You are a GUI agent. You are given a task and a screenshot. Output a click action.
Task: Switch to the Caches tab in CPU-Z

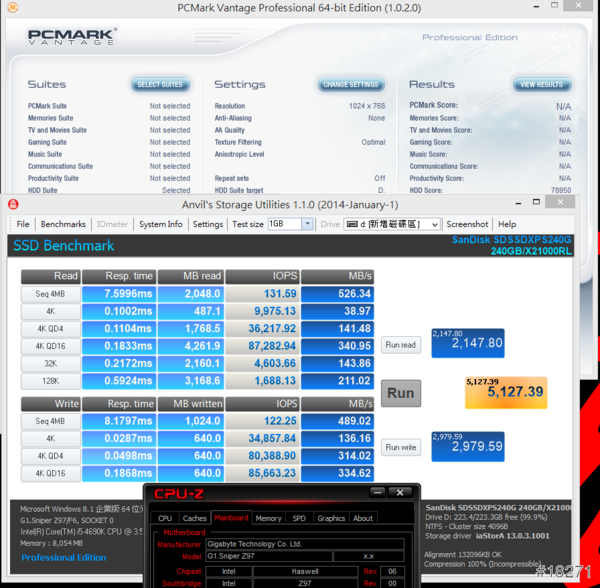pyautogui.click(x=194, y=518)
